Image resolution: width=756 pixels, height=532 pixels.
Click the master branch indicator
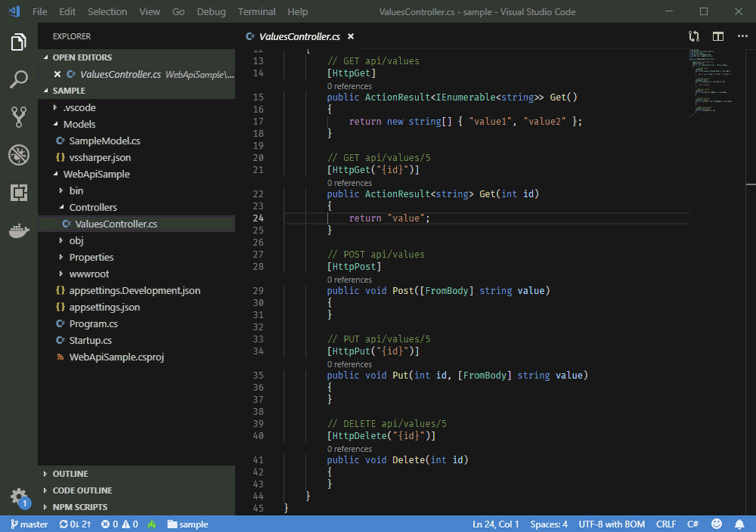pyautogui.click(x=29, y=524)
